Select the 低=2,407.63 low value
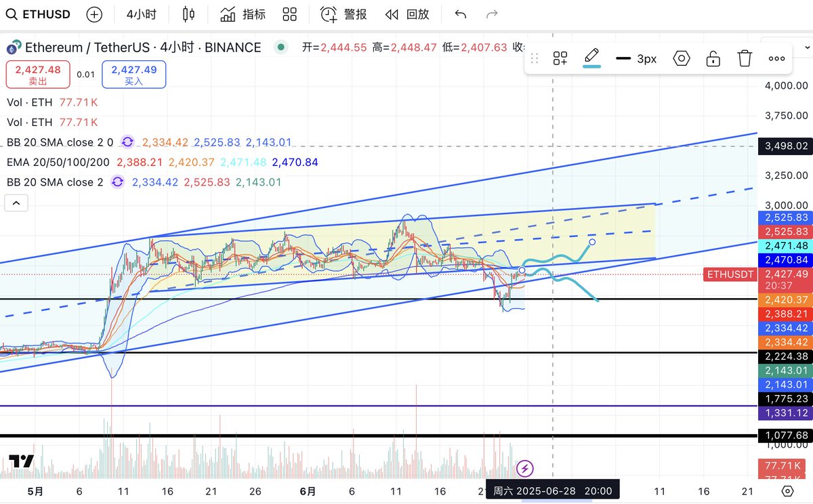 point(474,47)
